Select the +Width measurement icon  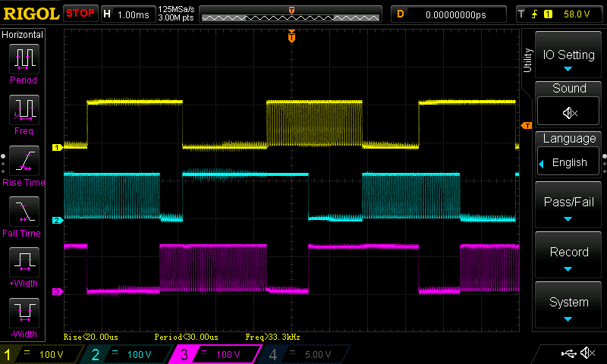(24, 262)
